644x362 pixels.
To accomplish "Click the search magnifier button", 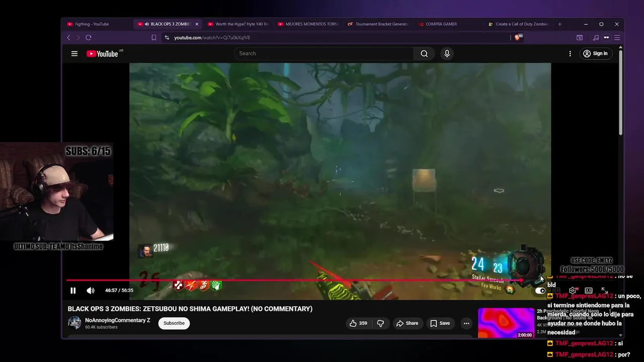I will (424, 54).
